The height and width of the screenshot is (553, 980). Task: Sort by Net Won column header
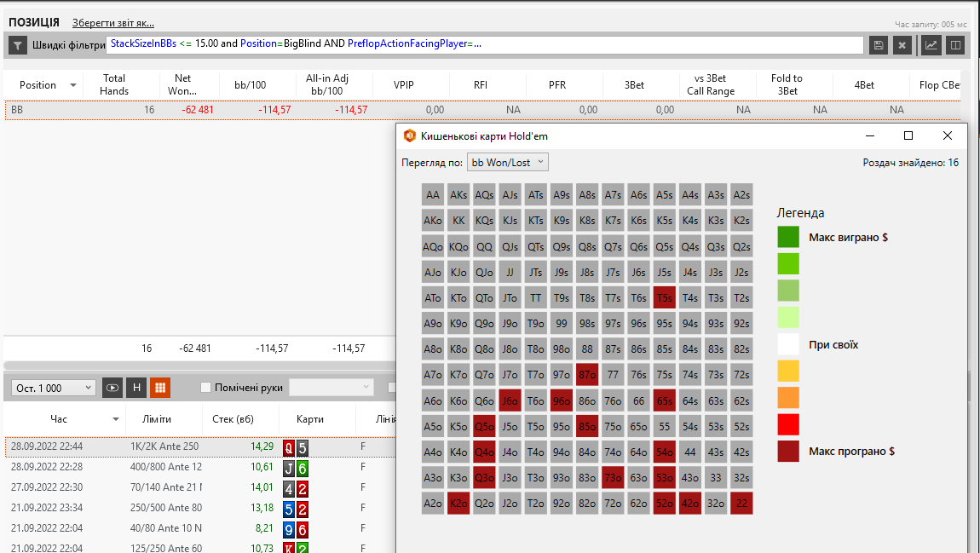[182, 84]
